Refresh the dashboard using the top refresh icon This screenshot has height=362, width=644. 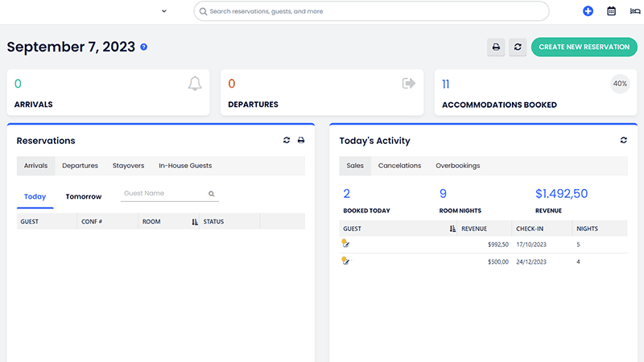[518, 47]
